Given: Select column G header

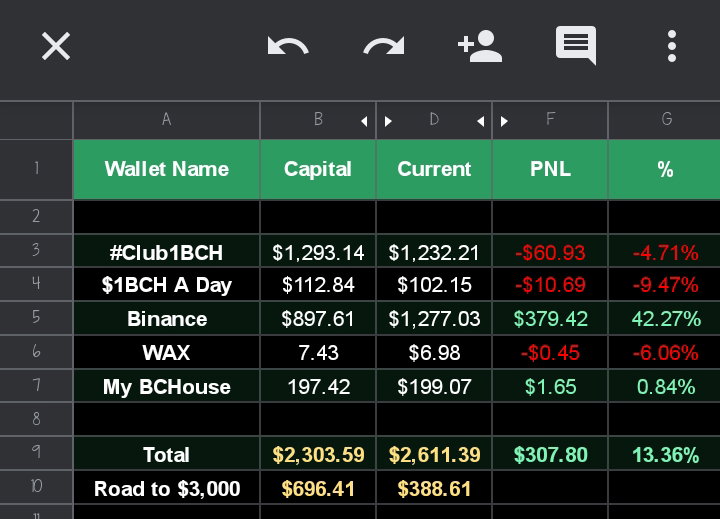Looking at the screenshot, I should pos(664,120).
